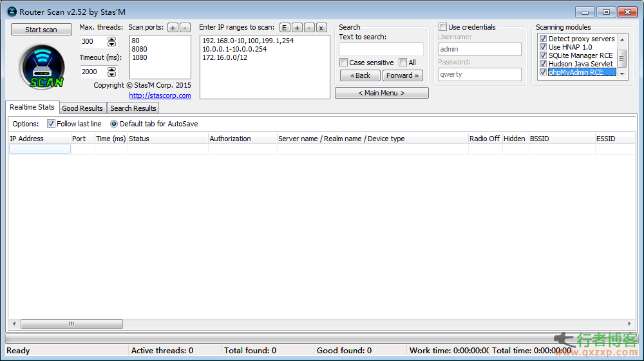Add an IP range with plus button
The height and width of the screenshot is (361, 644).
click(297, 28)
